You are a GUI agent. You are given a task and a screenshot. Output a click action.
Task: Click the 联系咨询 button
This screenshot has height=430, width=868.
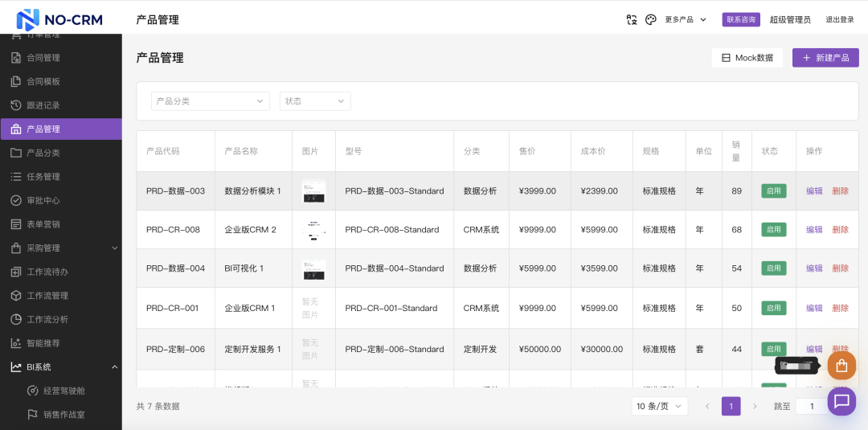(741, 19)
